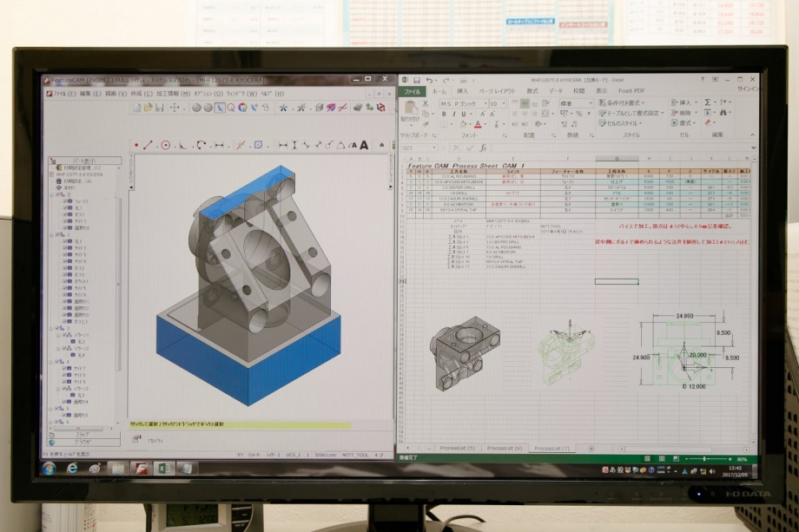The width and height of the screenshot is (799, 532).
Task: Select the red line drawing tool
Action: point(148,145)
